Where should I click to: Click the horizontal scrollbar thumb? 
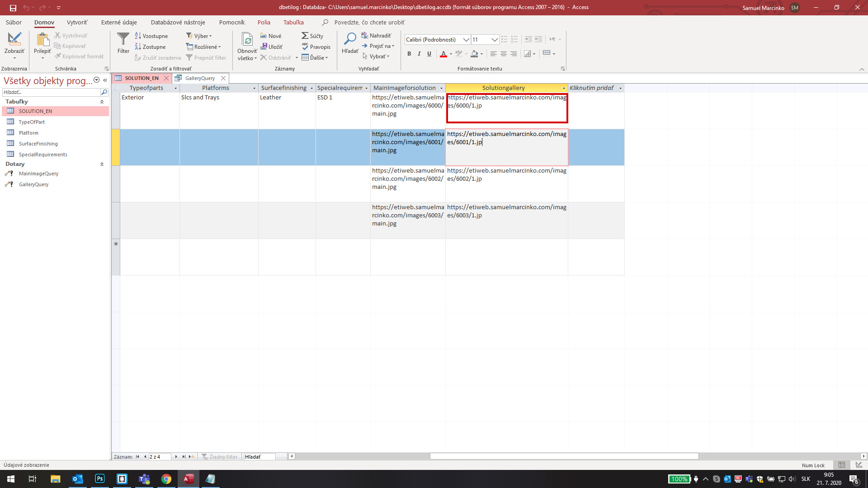(564, 456)
